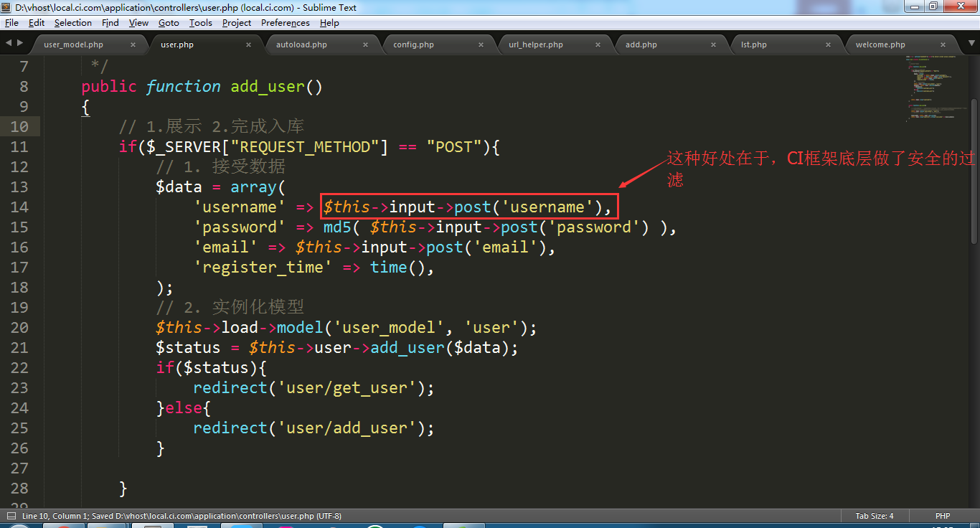The width and height of the screenshot is (980, 528).
Task: Open the Tab Size: 4 selector
Action: (x=874, y=516)
